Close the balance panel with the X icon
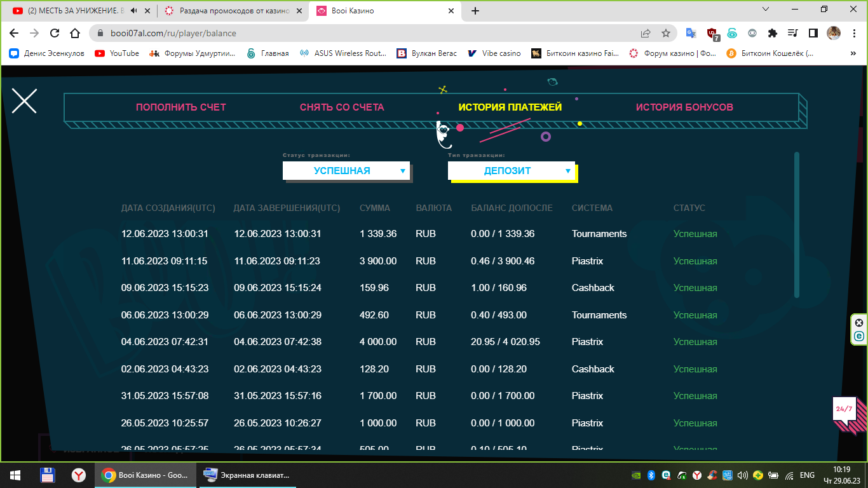Screen dimensions: 868x488 pyautogui.click(x=24, y=101)
